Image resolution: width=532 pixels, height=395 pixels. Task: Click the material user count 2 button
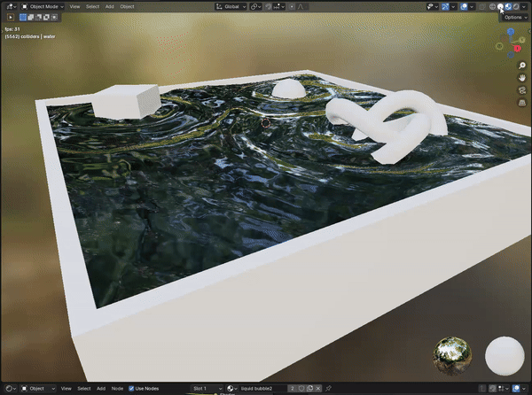292,389
